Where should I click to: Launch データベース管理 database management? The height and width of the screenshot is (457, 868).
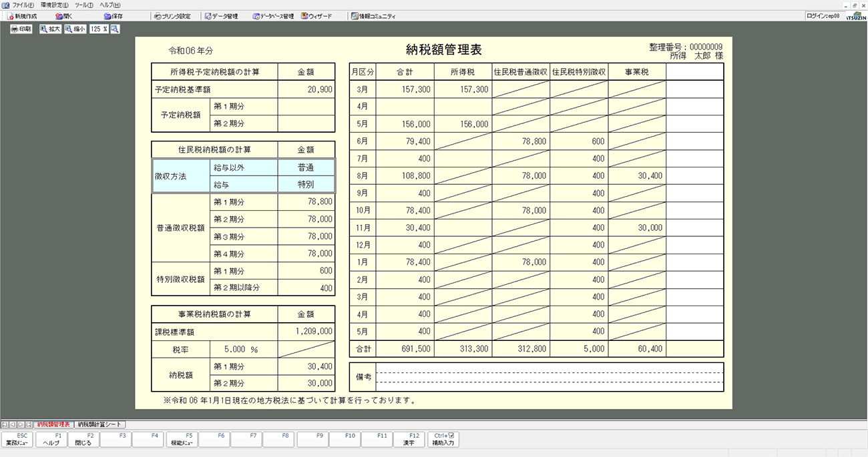[x=273, y=16]
